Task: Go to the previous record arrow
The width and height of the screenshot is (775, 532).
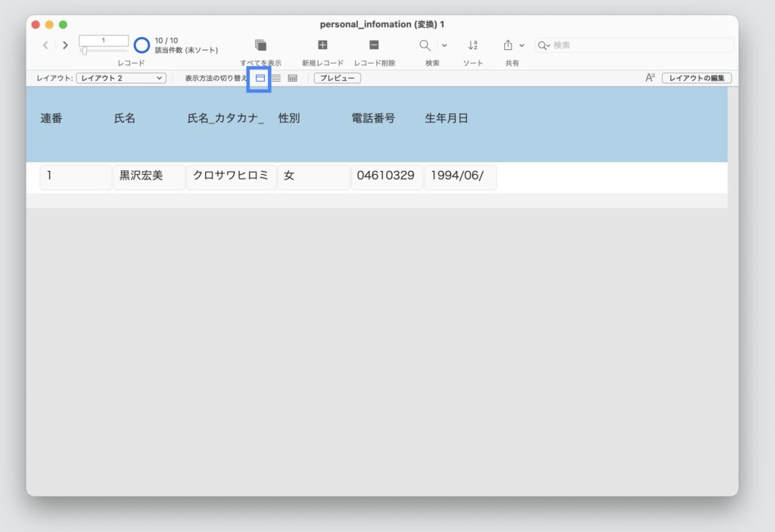Action: [45, 45]
